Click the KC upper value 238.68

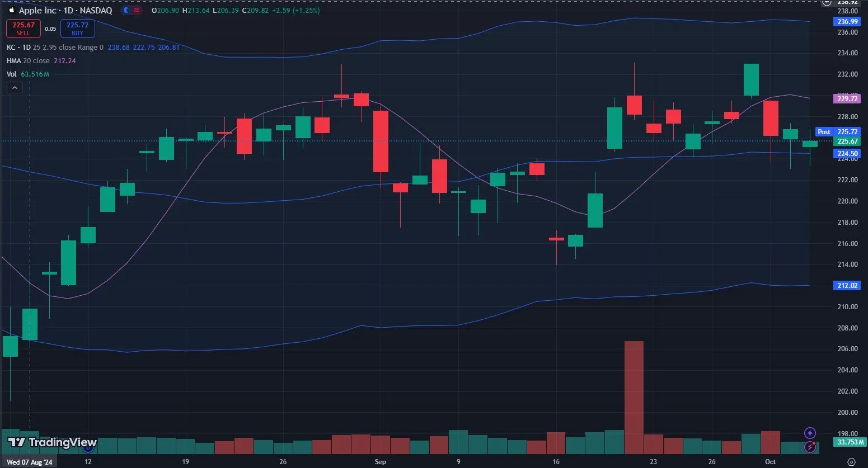(119, 48)
